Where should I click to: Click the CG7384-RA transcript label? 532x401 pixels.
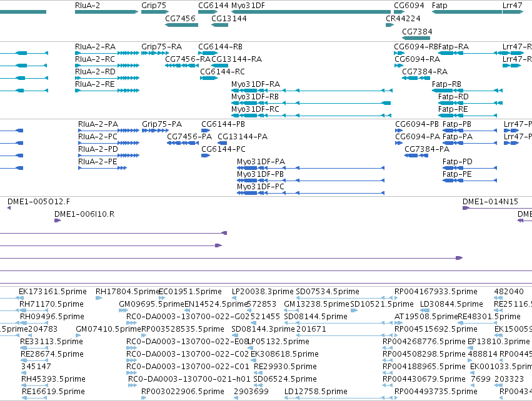(x=424, y=72)
